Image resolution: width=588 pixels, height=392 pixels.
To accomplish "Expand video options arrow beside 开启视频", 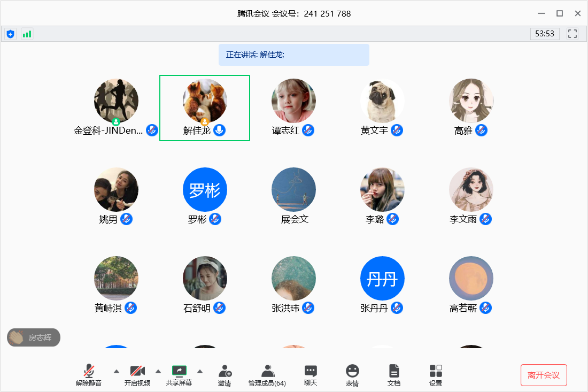I will pos(158,371).
